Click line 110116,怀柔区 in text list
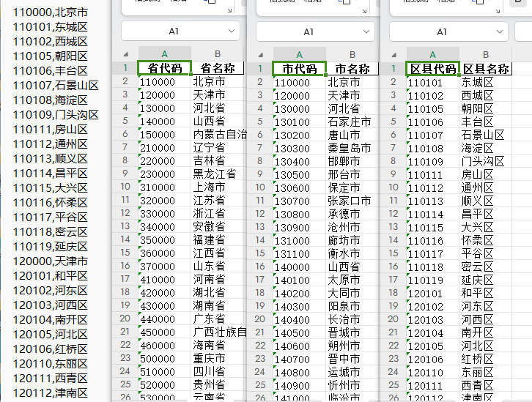The height and width of the screenshot is (402, 532). pyautogui.click(x=51, y=202)
